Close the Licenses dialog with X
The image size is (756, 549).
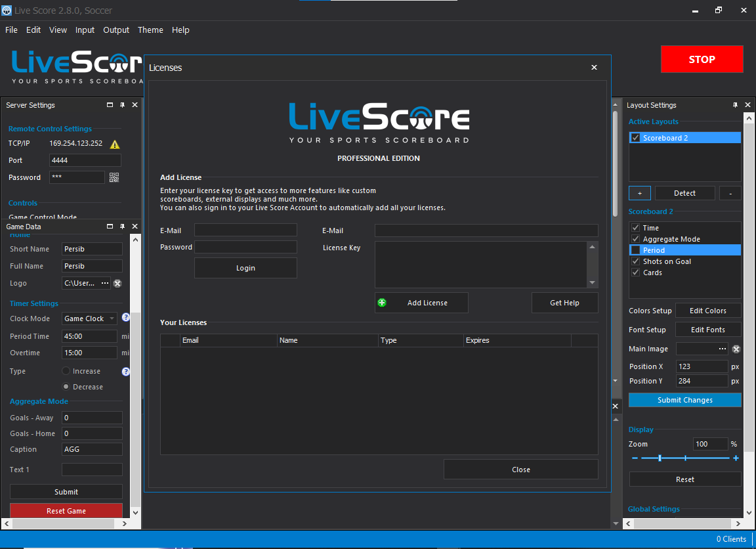coord(594,68)
